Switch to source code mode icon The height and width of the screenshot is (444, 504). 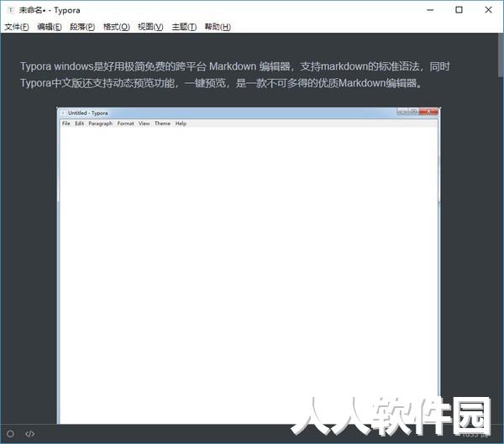tap(29, 434)
